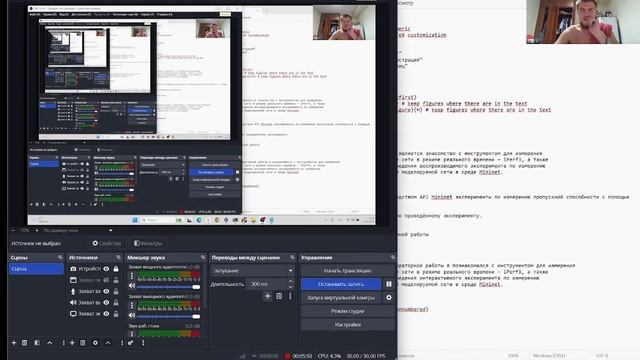Screen dimensions: 640x360
Task: Click 30.00 / 30.00 FPS status text
Action: (366, 356)
